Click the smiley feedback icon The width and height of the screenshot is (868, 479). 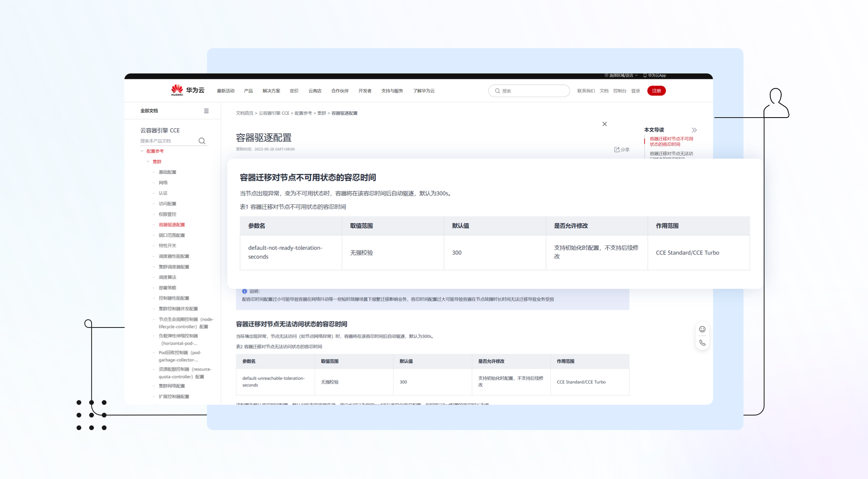(702, 329)
